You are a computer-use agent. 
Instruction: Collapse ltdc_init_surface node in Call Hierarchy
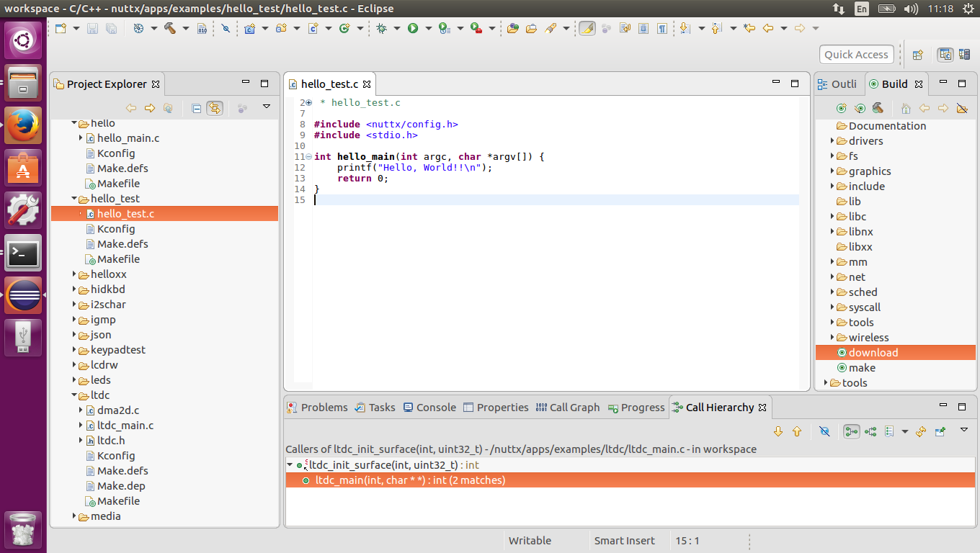click(x=290, y=465)
